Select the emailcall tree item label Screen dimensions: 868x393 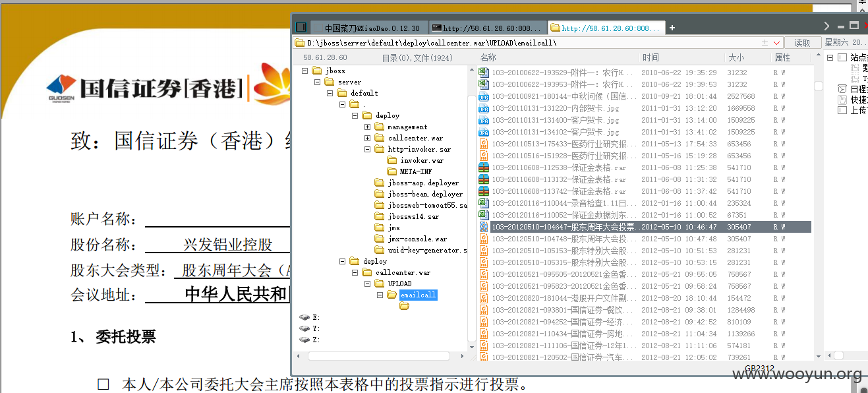point(418,295)
